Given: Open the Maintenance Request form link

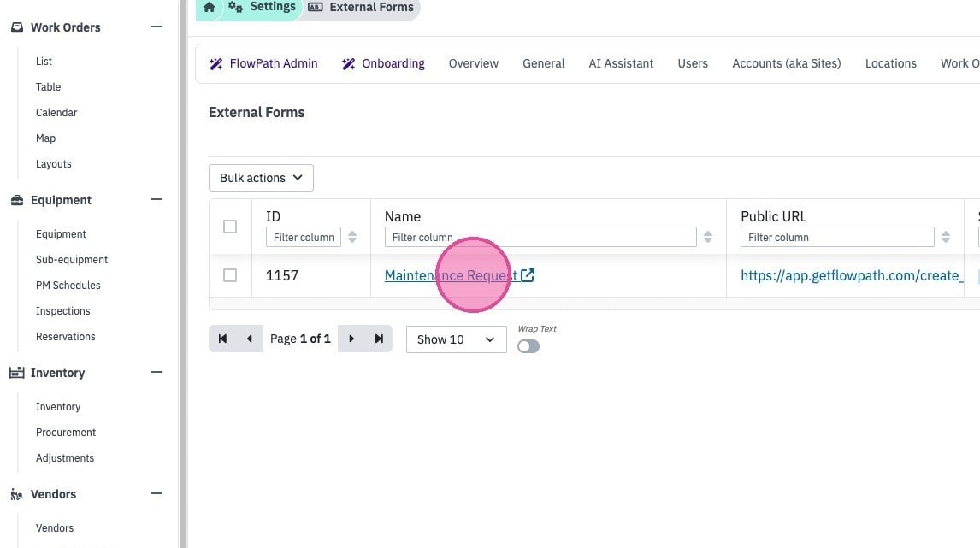Looking at the screenshot, I should (451, 275).
